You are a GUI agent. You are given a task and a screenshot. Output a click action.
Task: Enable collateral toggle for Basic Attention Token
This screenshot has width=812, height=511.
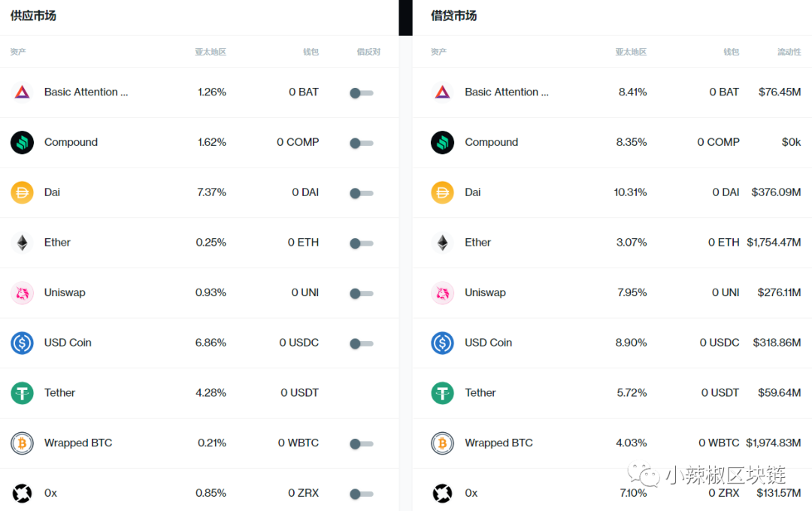coord(361,93)
